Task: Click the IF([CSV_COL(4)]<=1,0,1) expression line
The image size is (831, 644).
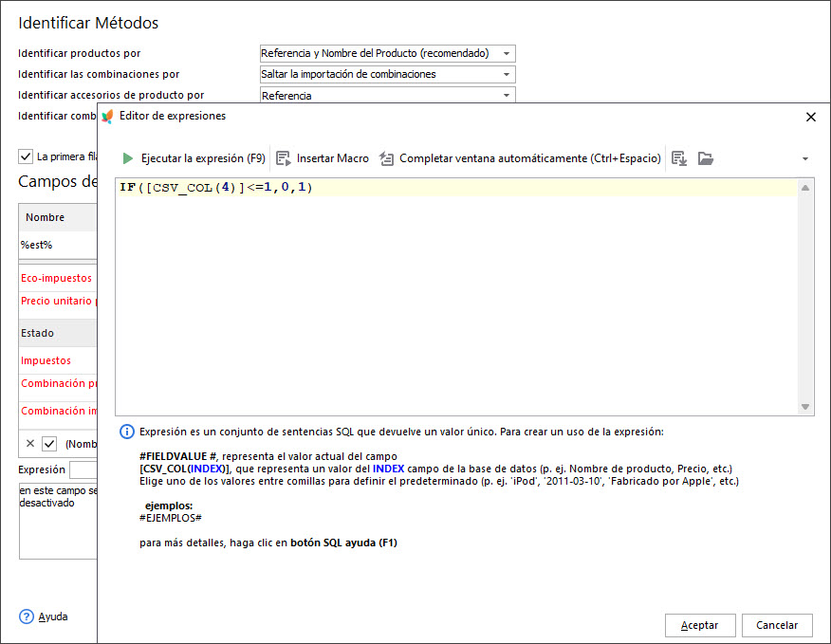Action: tap(215, 187)
